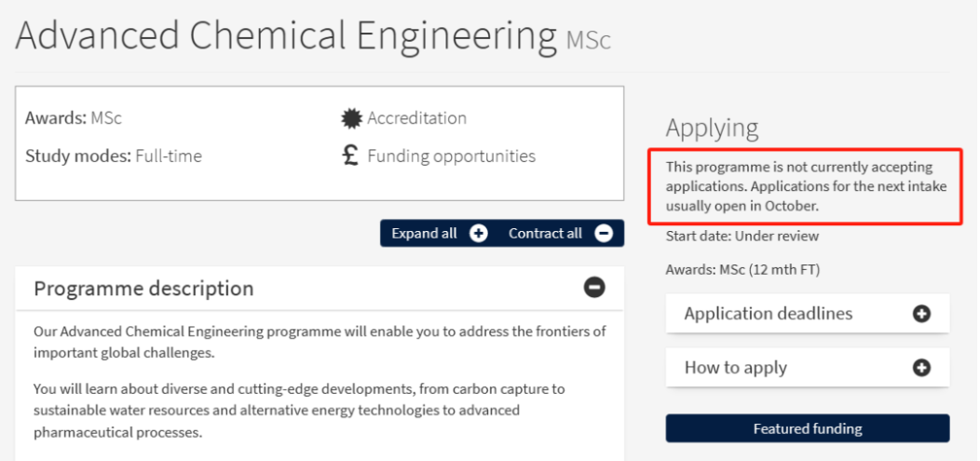Open the Accreditation text link
The height and width of the screenshot is (461, 980).
pyautogui.click(x=416, y=118)
